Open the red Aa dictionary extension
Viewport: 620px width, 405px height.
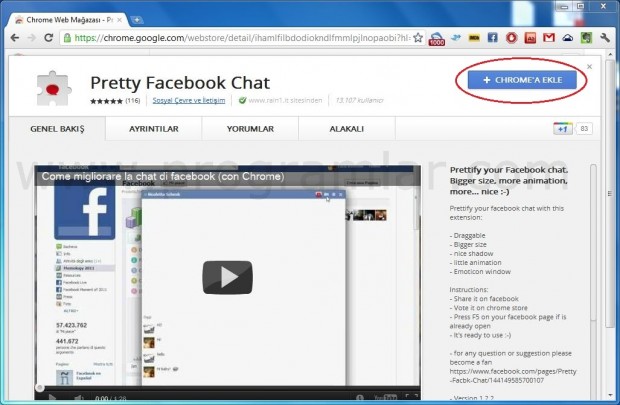click(530, 38)
